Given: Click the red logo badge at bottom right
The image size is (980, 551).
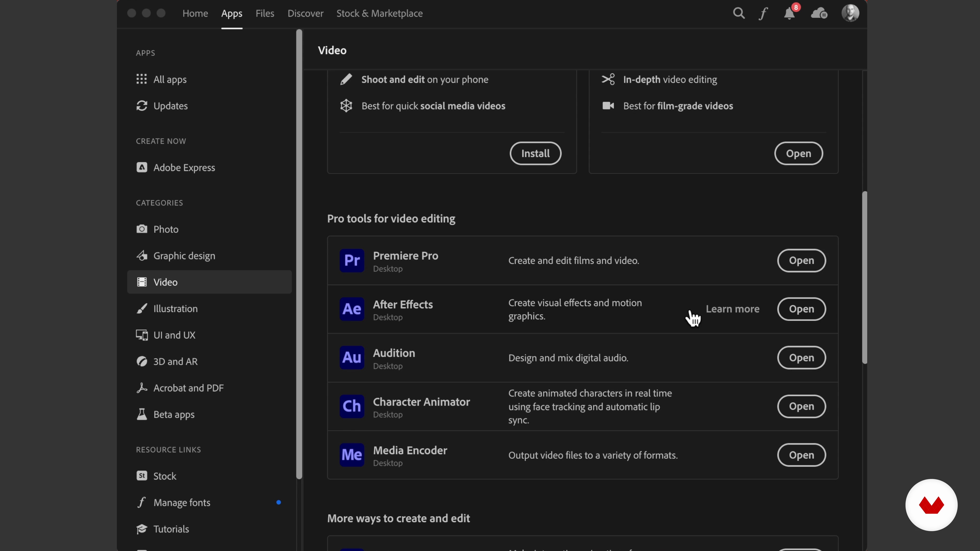Looking at the screenshot, I should [931, 505].
